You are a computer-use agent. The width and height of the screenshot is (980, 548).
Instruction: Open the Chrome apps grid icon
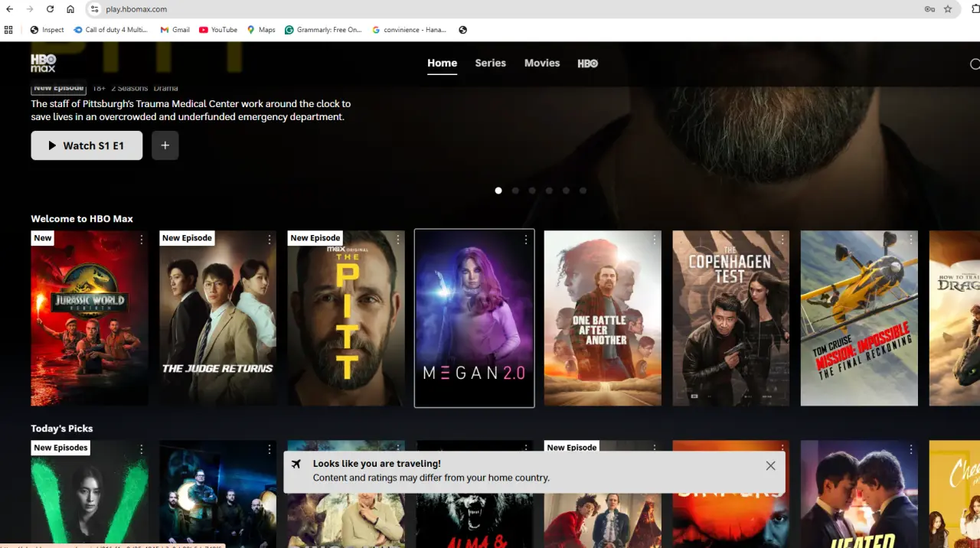8,30
